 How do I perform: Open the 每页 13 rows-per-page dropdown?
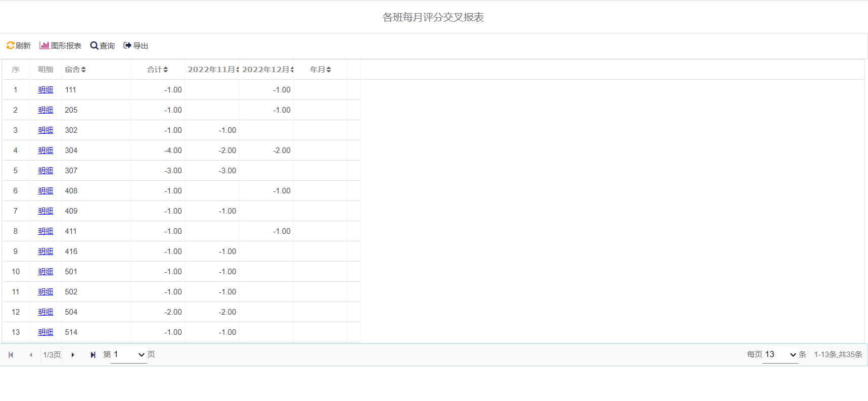(x=780, y=355)
